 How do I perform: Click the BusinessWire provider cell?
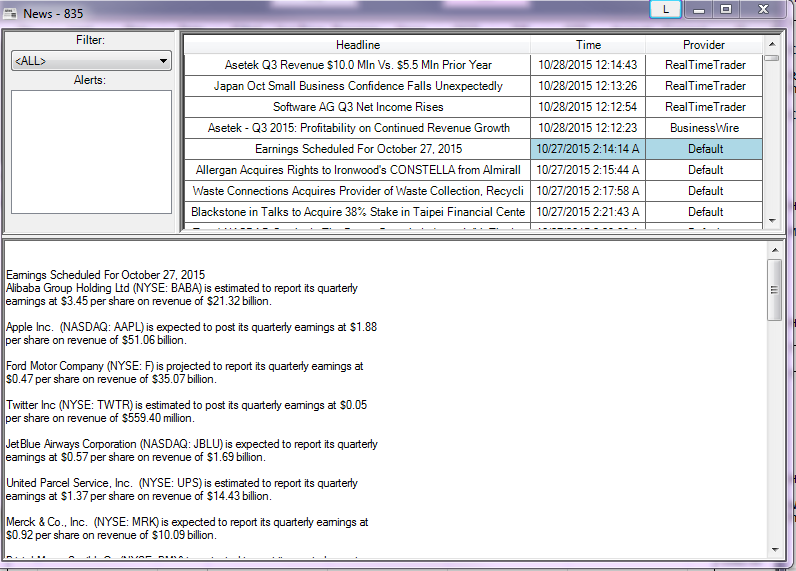point(704,128)
